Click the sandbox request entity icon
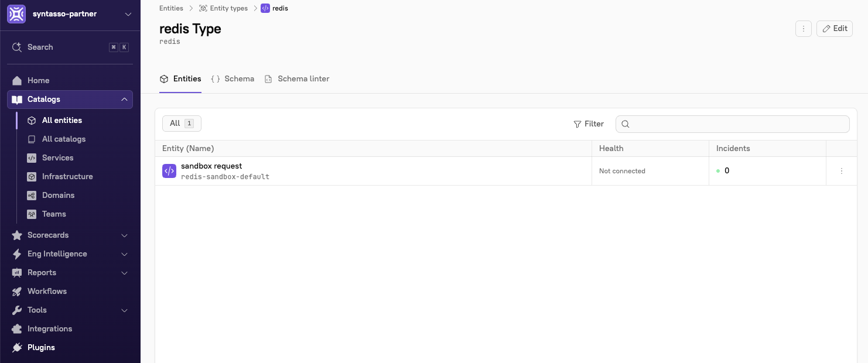The height and width of the screenshot is (363, 868). point(169,171)
